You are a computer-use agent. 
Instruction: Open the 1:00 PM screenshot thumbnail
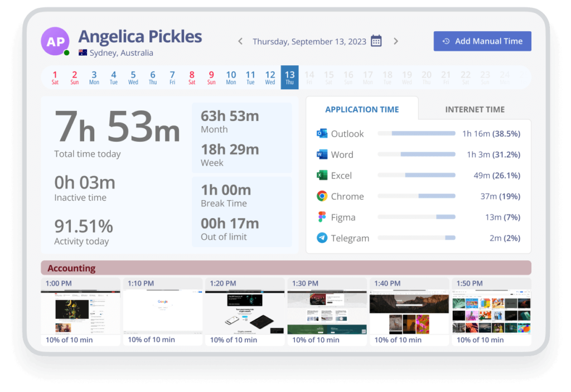click(80, 312)
